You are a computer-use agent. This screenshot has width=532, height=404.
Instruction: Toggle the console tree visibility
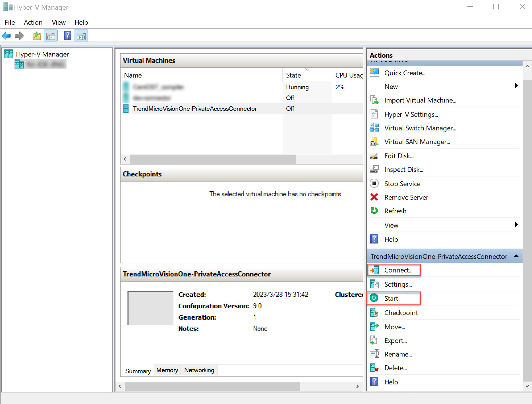pyautogui.click(x=50, y=35)
